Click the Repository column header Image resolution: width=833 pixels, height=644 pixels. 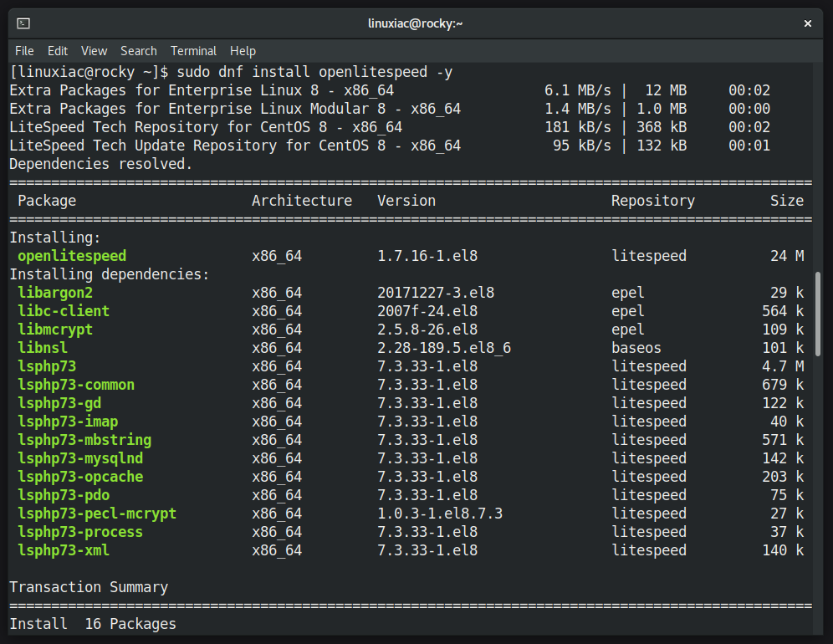coord(653,201)
